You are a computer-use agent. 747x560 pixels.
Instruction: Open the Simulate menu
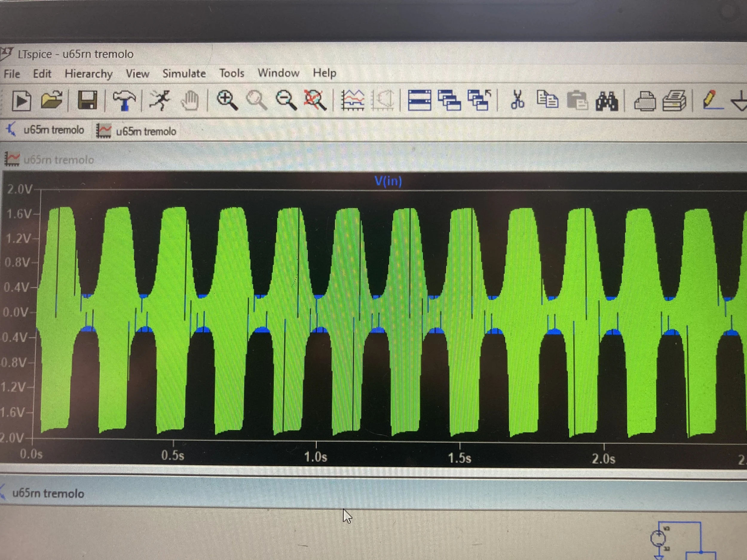point(184,73)
